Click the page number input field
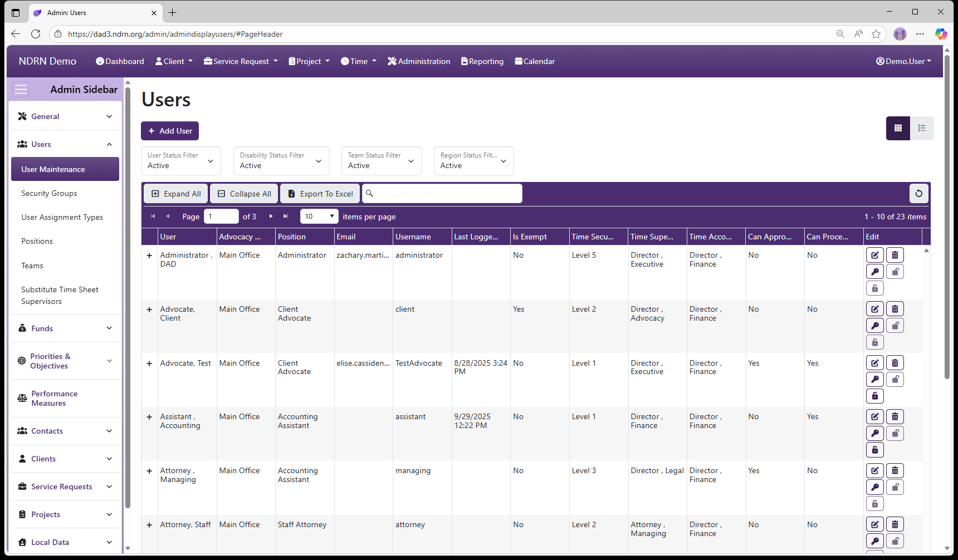This screenshot has width=958, height=560. (221, 217)
